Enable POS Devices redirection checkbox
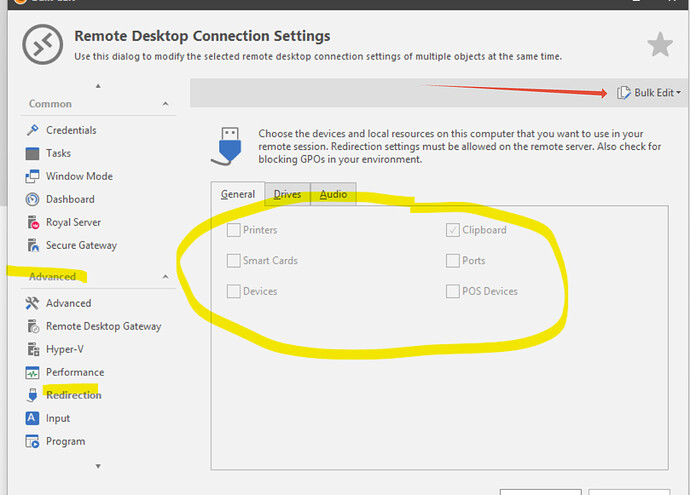690x495 pixels. 453,292
